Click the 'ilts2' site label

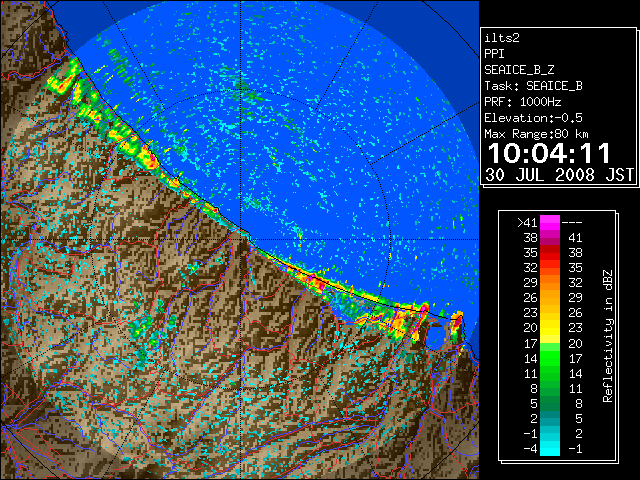coord(502,38)
